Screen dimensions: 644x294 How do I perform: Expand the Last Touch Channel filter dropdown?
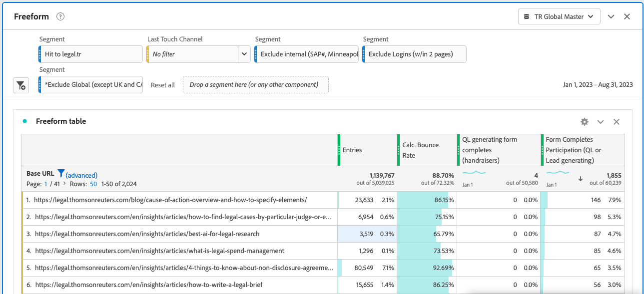pyautogui.click(x=244, y=54)
